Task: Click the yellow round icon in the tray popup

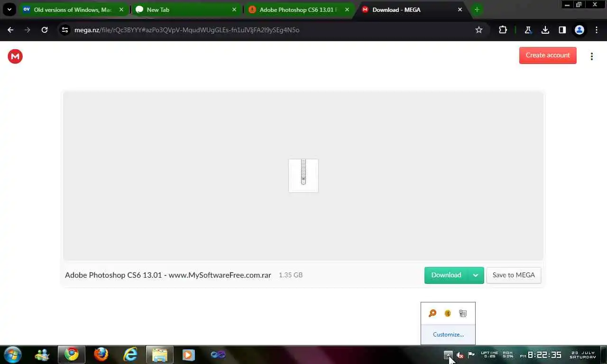Action: click(x=448, y=313)
